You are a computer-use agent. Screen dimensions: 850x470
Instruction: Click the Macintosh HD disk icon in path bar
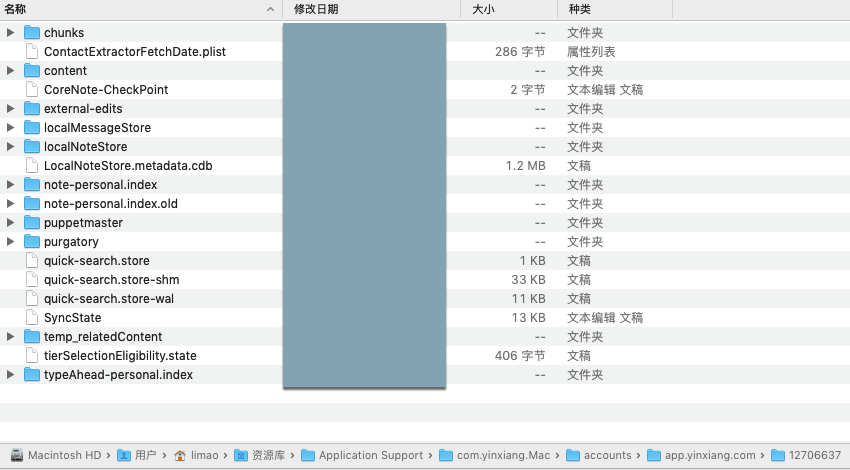point(17,455)
